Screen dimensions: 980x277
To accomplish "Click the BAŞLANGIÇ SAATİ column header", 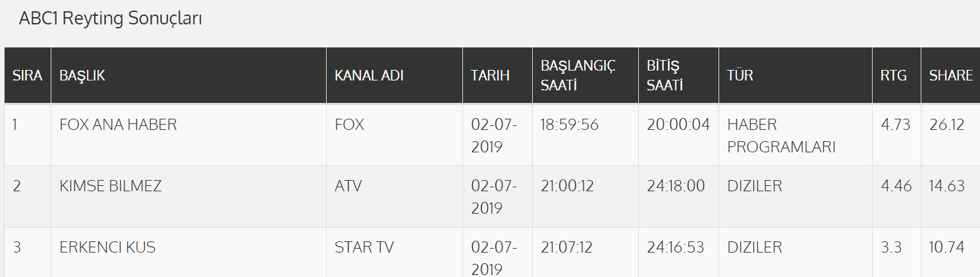I will [x=577, y=75].
